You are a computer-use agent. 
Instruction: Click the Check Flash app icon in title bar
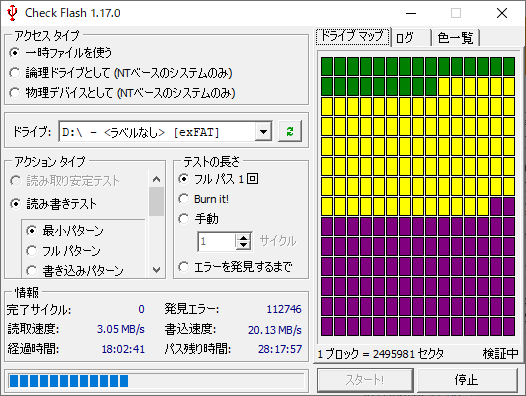12,13
